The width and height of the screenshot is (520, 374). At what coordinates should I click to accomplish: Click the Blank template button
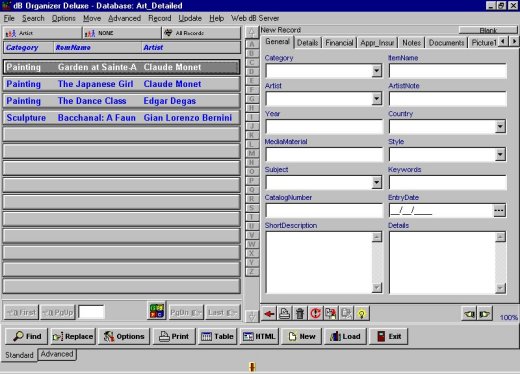488,31
